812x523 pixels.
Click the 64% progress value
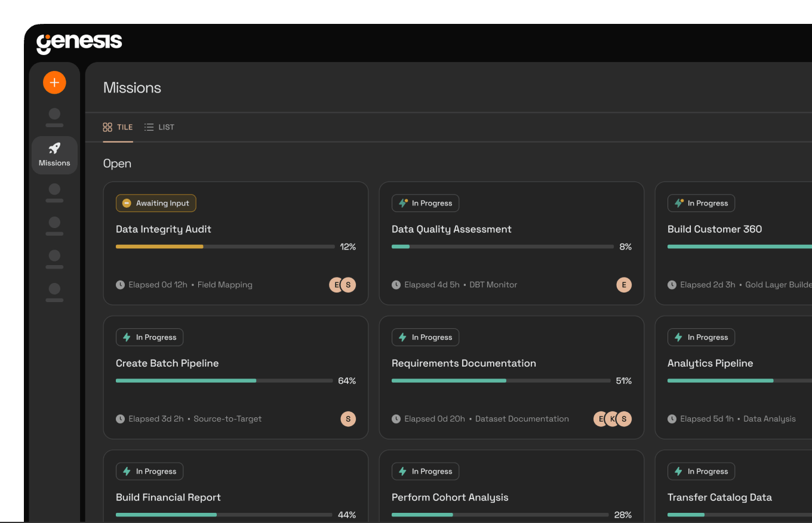347,381
